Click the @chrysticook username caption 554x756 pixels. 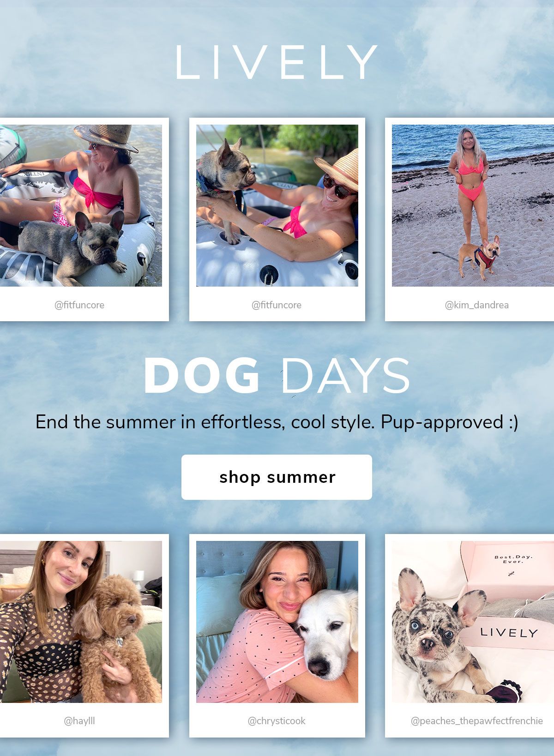(277, 721)
